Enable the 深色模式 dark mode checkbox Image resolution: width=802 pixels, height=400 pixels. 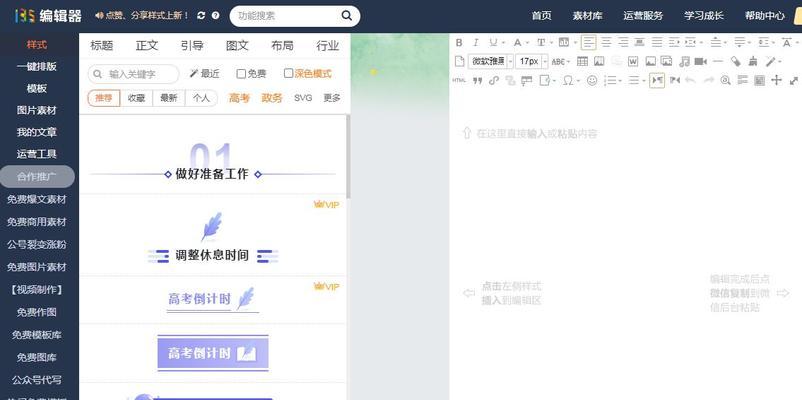[288, 74]
